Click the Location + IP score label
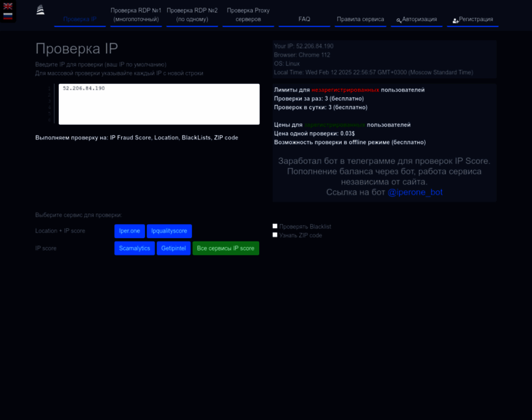The height and width of the screenshot is (420, 532). (60, 231)
